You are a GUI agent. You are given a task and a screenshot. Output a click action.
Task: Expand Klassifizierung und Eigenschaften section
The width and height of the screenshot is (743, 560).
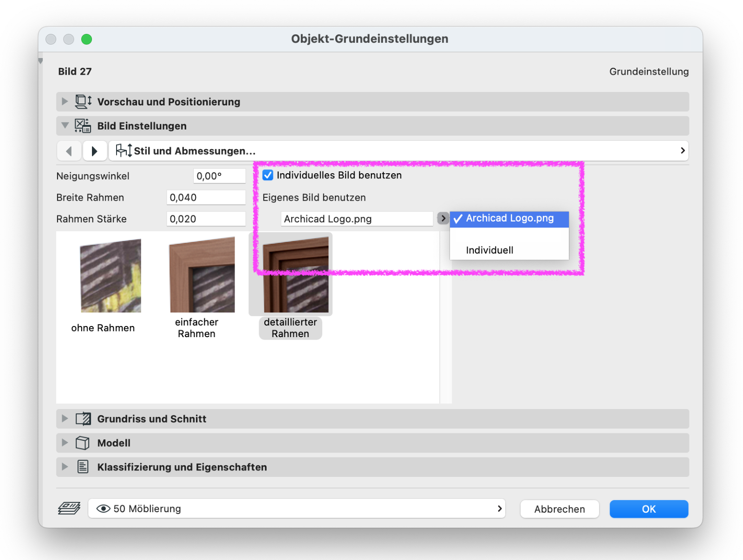(65, 467)
